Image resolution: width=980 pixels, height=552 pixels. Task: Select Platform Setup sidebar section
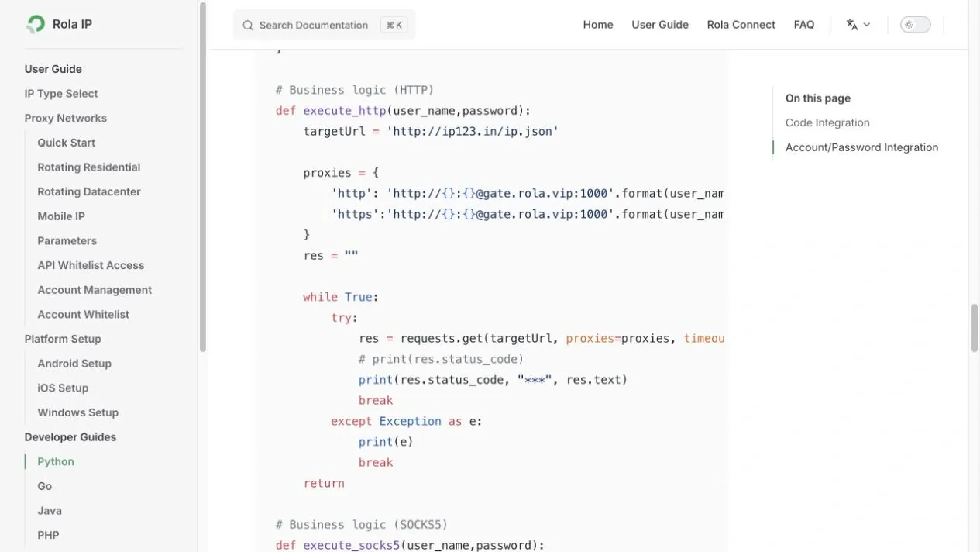[x=63, y=339]
